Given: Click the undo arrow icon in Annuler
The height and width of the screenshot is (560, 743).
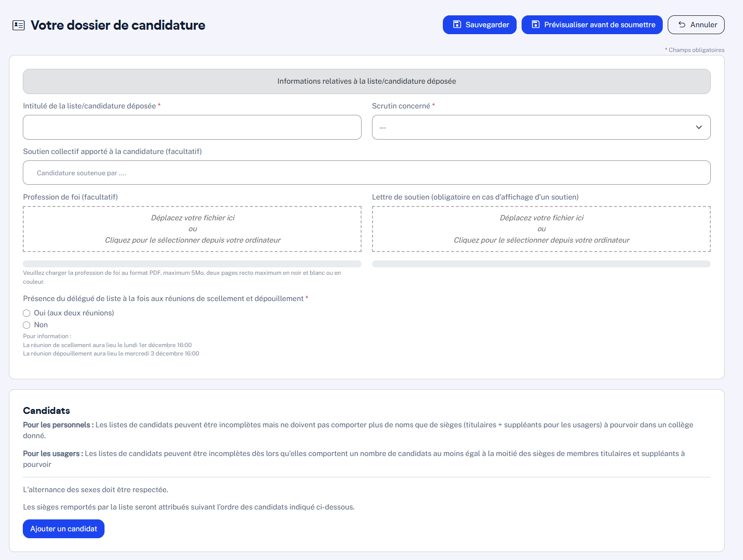Looking at the screenshot, I should click(682, 25).
